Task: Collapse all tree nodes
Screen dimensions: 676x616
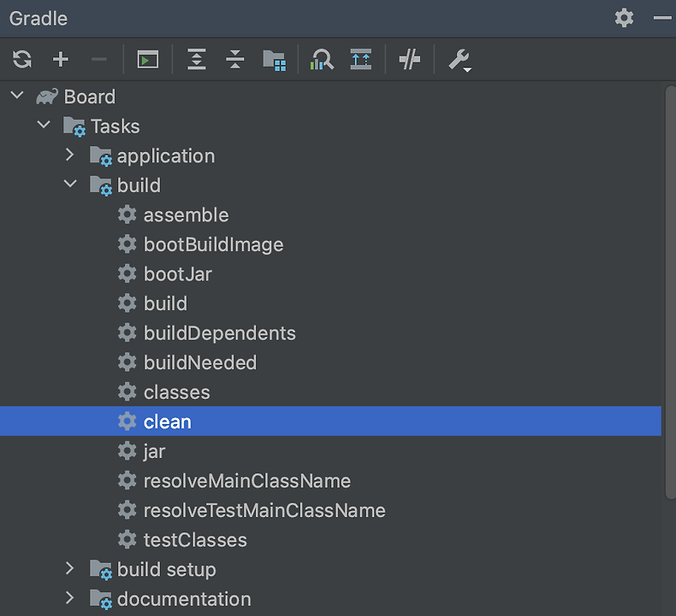Action: pyautogui.click(x=235, y=59)
